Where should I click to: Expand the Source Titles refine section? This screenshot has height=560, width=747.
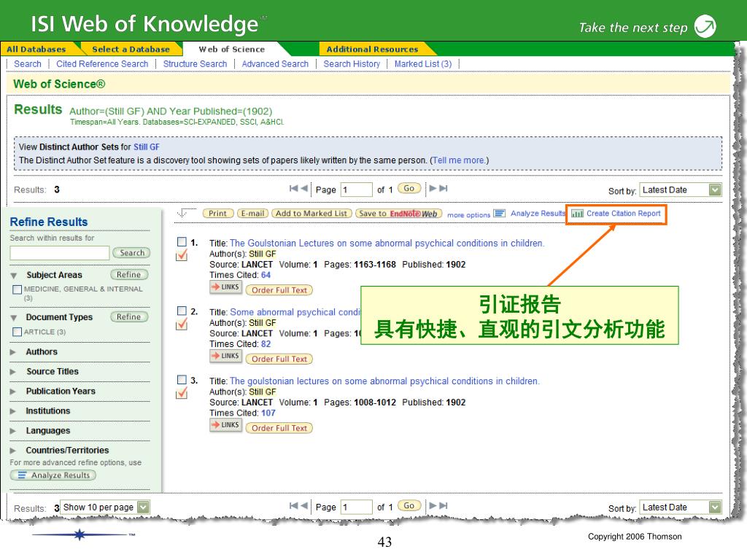tap(13, 372)
